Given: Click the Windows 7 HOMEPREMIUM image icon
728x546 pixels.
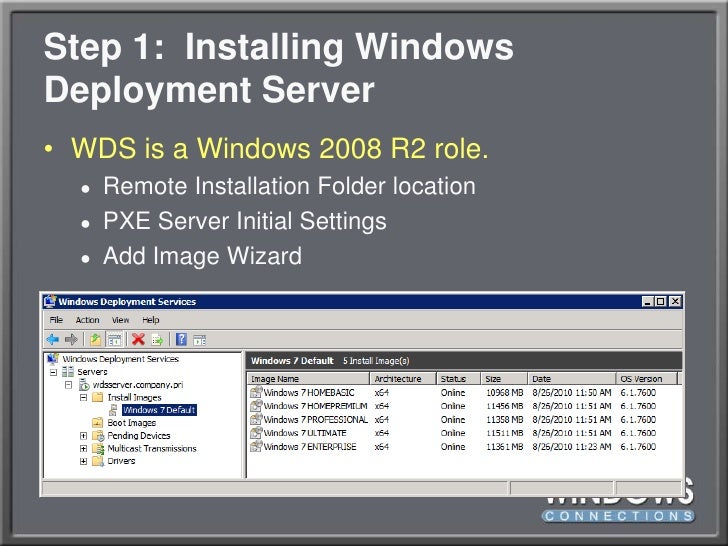Looking at the screenshot, I should pos(256,406).
